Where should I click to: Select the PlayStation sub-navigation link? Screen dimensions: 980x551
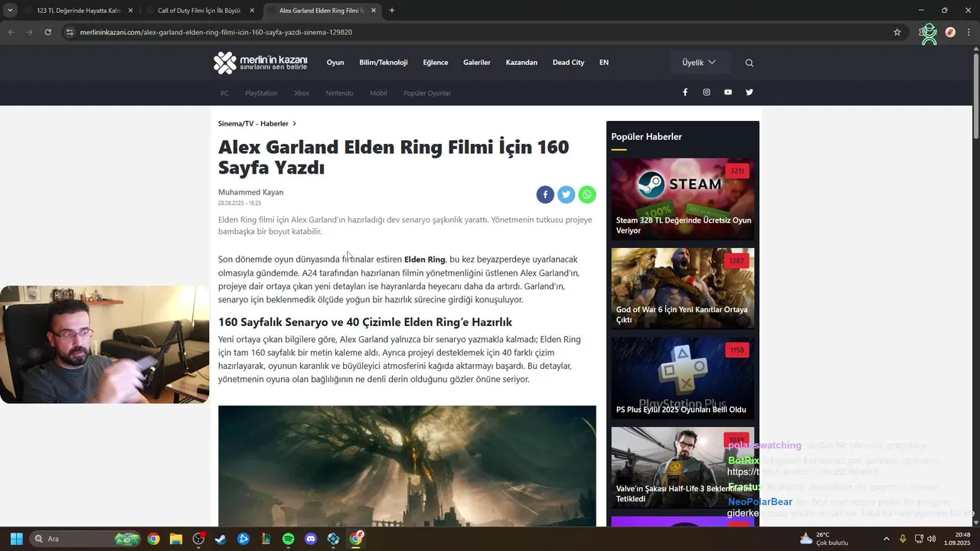click(261, 93)
